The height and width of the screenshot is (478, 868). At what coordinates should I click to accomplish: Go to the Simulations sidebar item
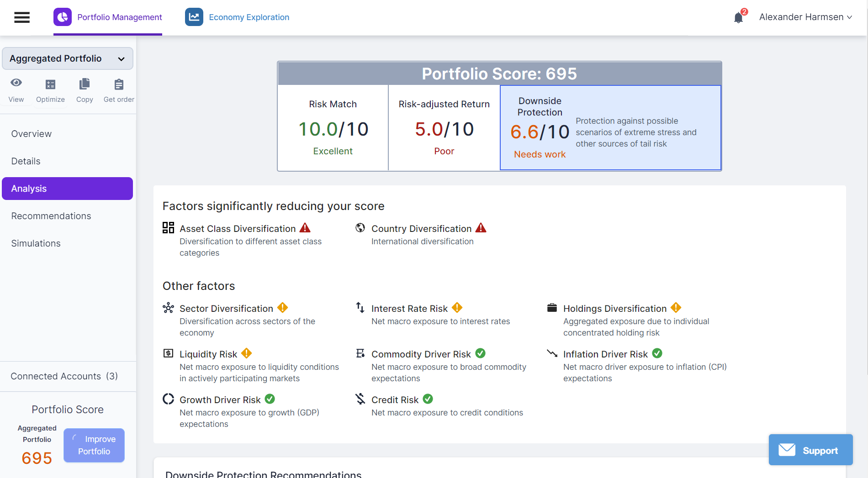tap(36, 243)
